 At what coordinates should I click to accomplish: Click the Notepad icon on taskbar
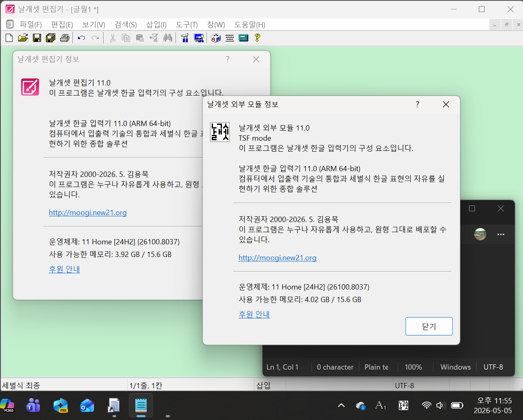141,405
